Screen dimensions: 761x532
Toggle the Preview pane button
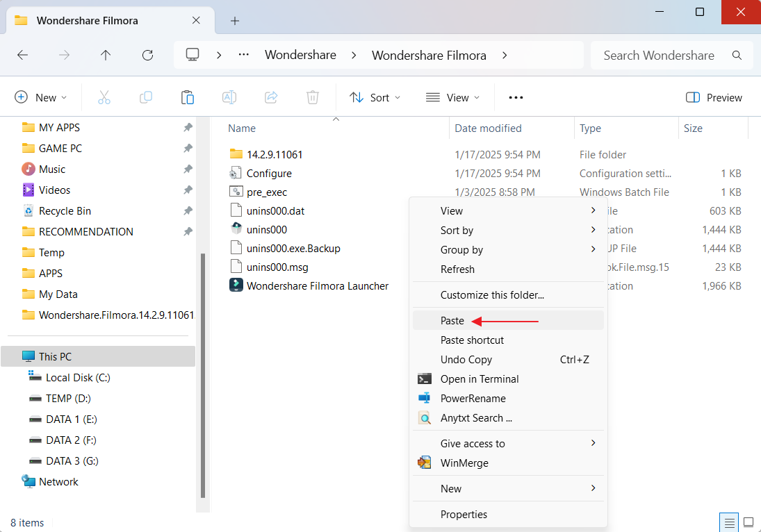click(714, 97)
